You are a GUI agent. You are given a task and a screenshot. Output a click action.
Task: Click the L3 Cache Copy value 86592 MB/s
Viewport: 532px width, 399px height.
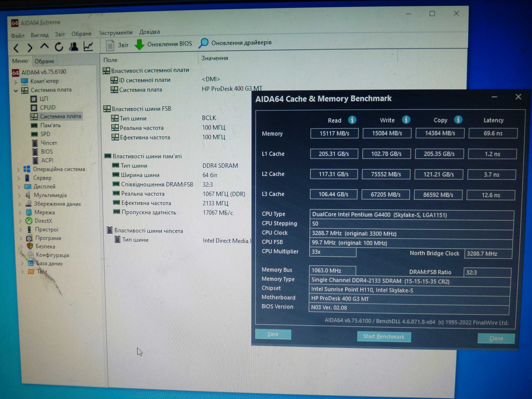pyautogui.click(x=438, y=195)
